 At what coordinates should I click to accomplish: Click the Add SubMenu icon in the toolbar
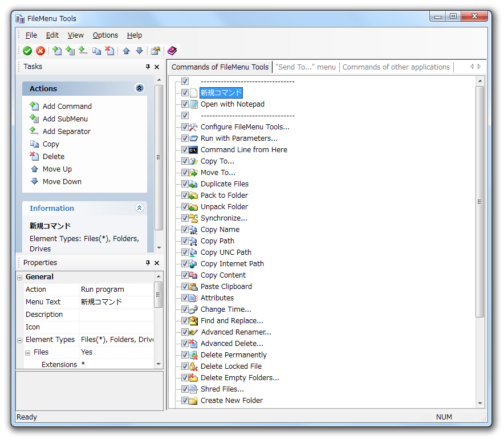(70, 51)
